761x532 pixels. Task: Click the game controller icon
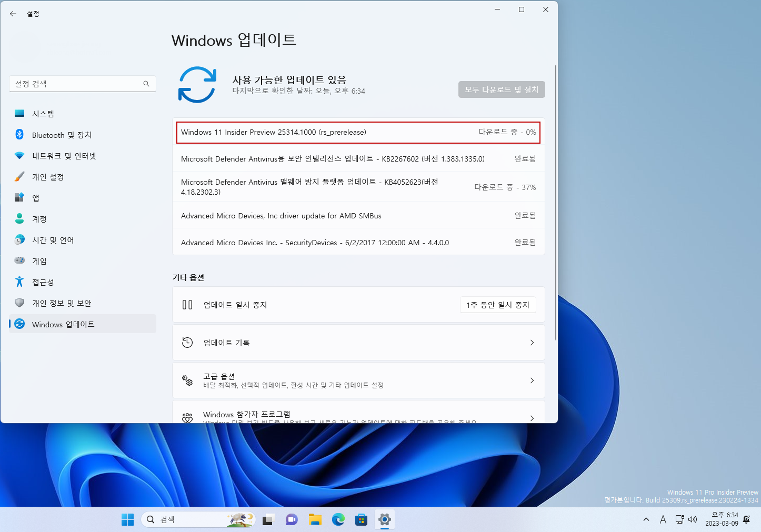[19, 260]
